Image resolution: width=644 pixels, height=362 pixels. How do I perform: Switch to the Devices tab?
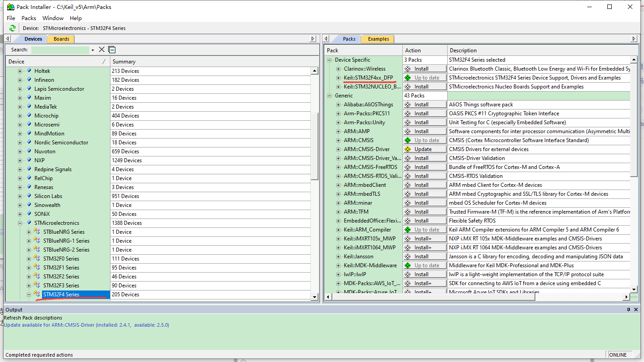(33, 39)
